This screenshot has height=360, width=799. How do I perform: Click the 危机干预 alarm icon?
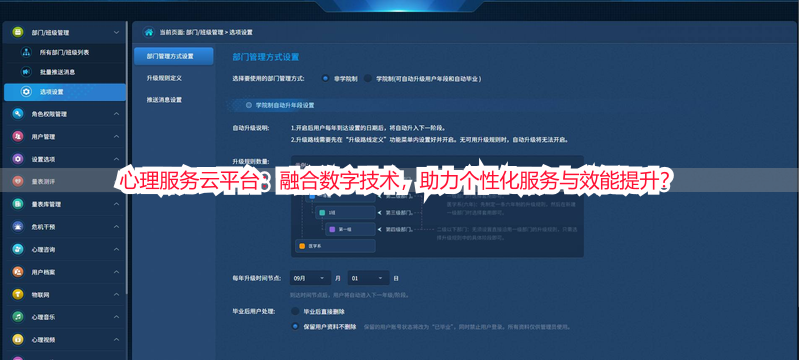point(18,226)
